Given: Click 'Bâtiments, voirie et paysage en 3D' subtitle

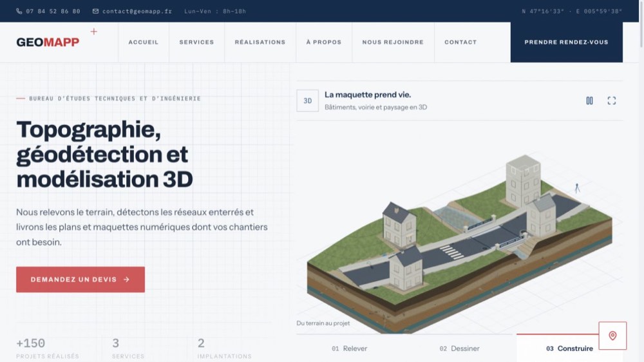Looking at the screenshot, I should pyautogui.click(x=376, y=107).
